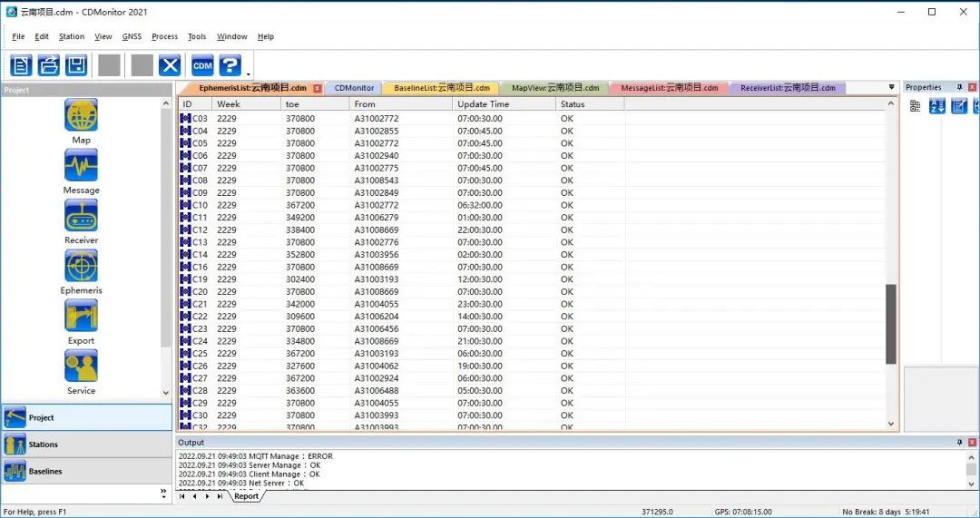Click the Service icon in sidebar

click(x=81, y=366)
